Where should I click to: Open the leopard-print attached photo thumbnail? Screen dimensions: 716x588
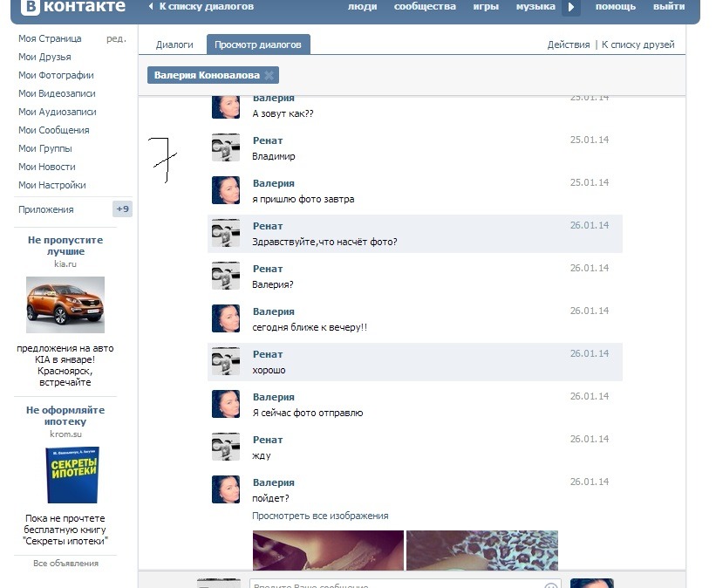click(x=482, y=550)
